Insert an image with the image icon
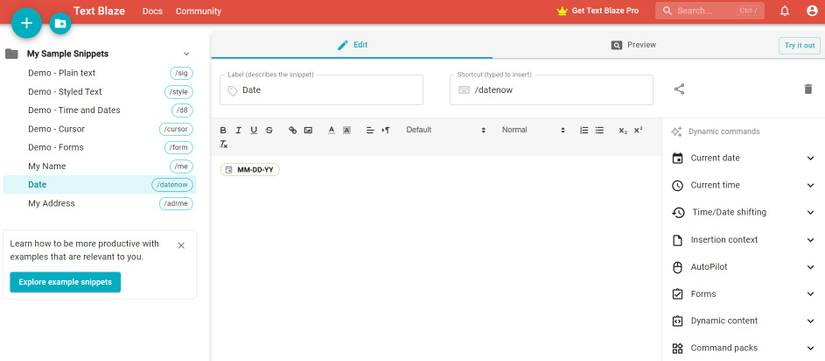Viewport: 825px width, 361px height. [308, 130]
